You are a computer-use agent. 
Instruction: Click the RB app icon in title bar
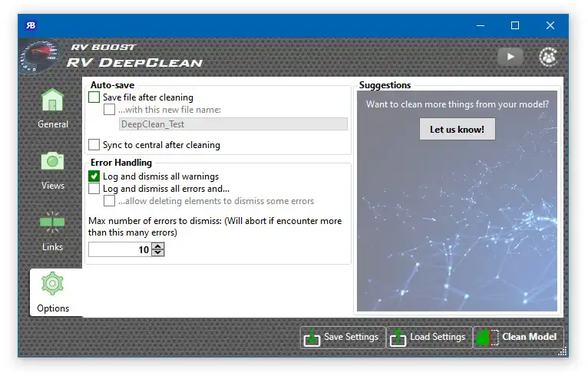pos(31,25)
